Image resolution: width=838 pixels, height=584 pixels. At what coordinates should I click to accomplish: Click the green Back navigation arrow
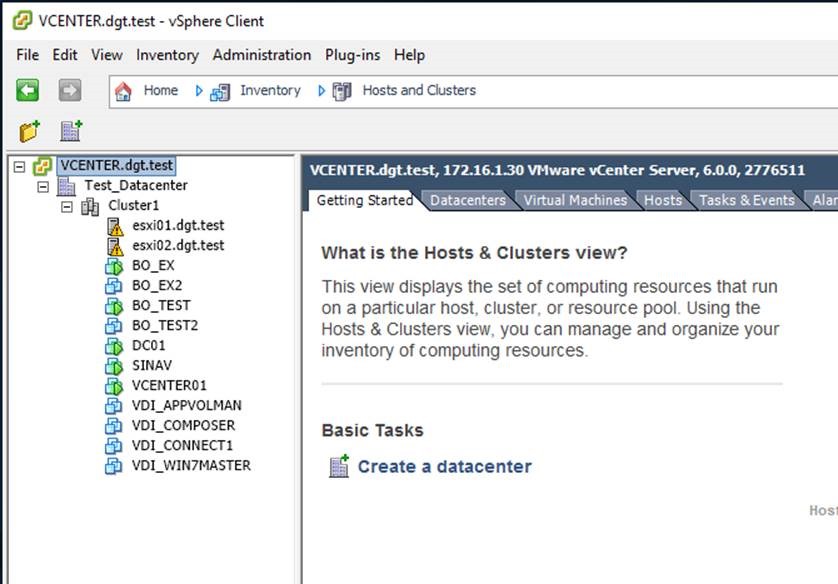[x=27, y=90]
